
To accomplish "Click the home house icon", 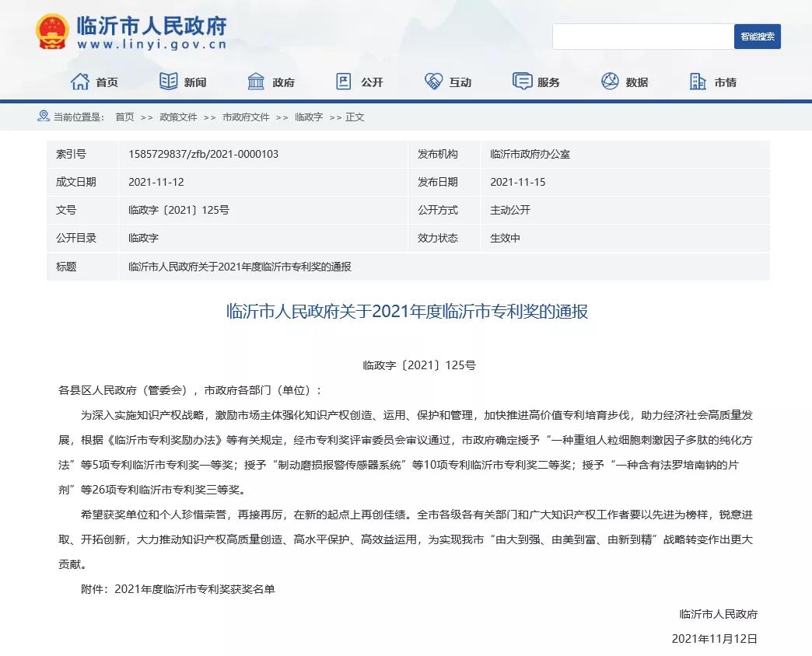I will click(80, 82).
